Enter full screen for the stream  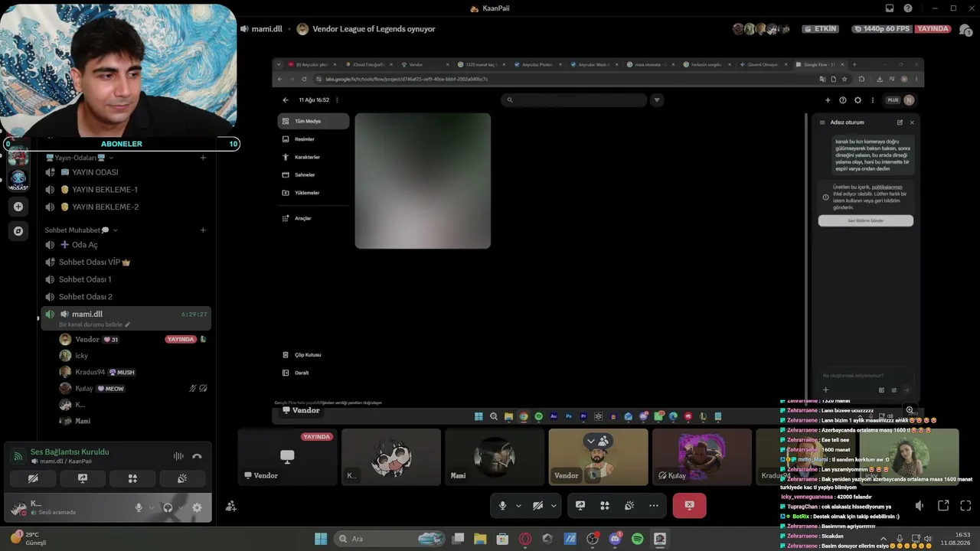click(965, 506)
